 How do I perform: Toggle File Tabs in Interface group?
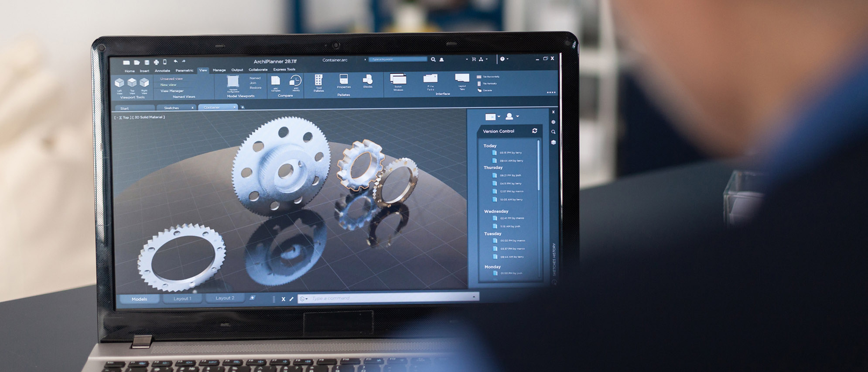coord(431,82)
